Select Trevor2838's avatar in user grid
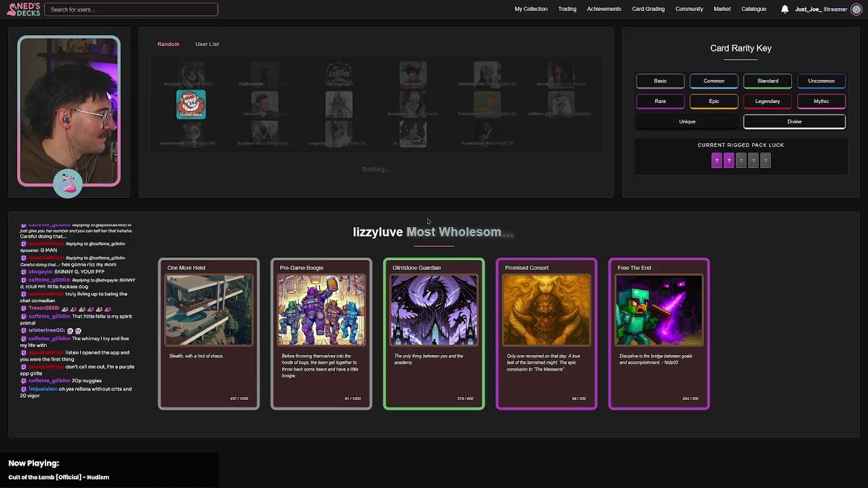 [x=264, y=103]
